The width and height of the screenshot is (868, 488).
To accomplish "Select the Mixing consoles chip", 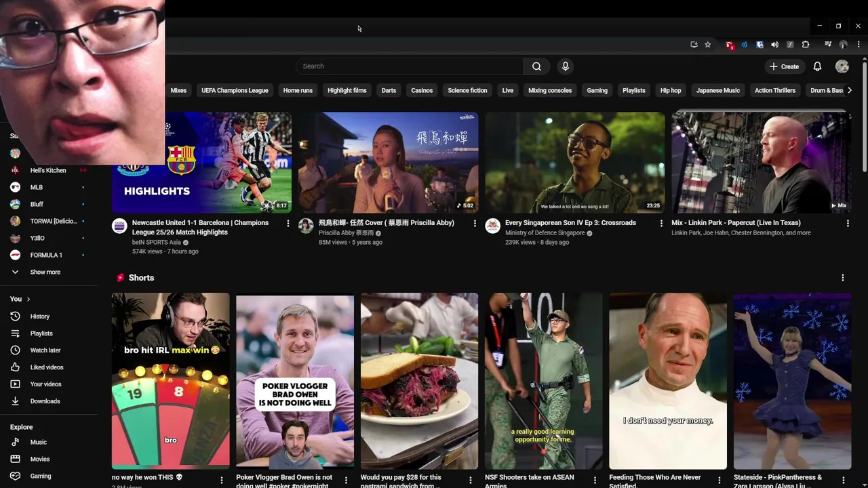I will coord(550,90).
